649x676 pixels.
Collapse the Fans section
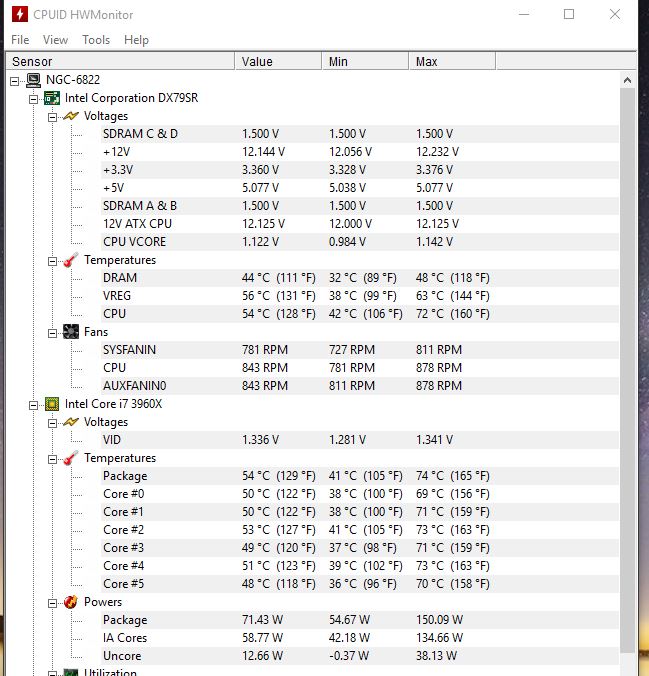coord(52,333)
